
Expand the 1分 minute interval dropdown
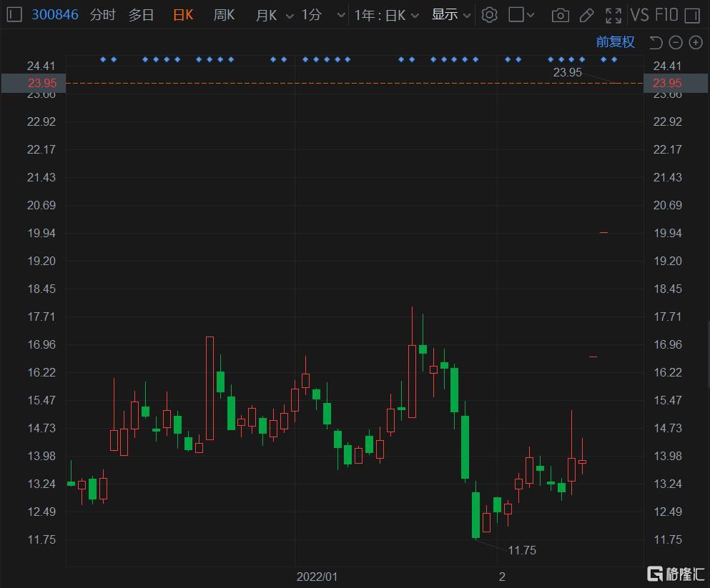coord(341,16)
